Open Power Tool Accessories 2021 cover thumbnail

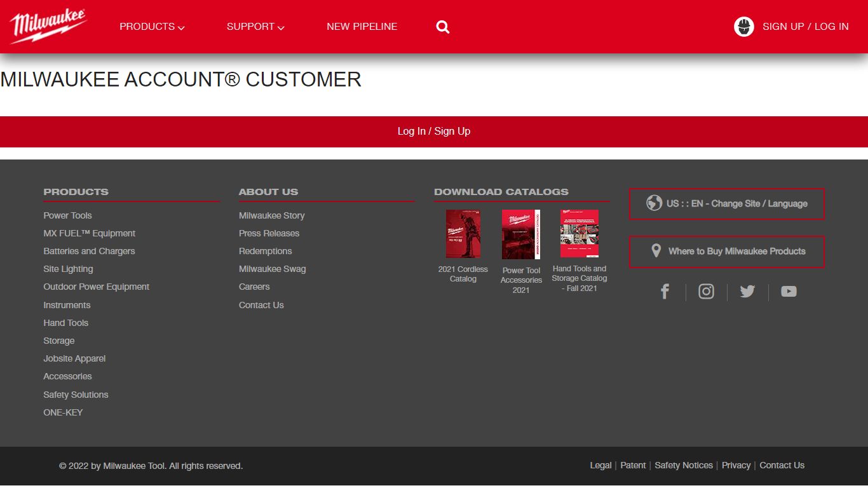point(521,234)
